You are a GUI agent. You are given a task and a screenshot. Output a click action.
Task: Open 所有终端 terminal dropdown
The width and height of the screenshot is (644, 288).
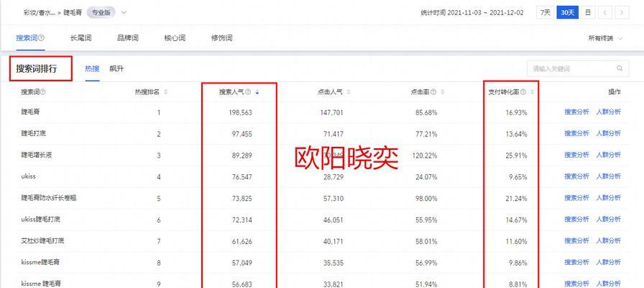tap(606, 38)
